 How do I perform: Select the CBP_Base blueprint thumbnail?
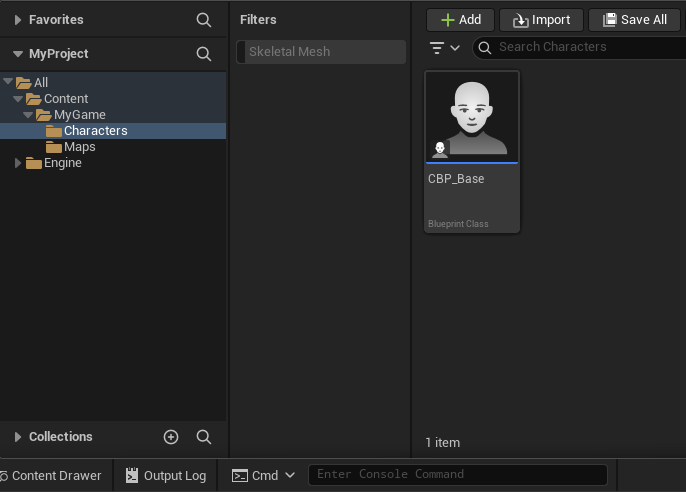[x=472, y=118]
